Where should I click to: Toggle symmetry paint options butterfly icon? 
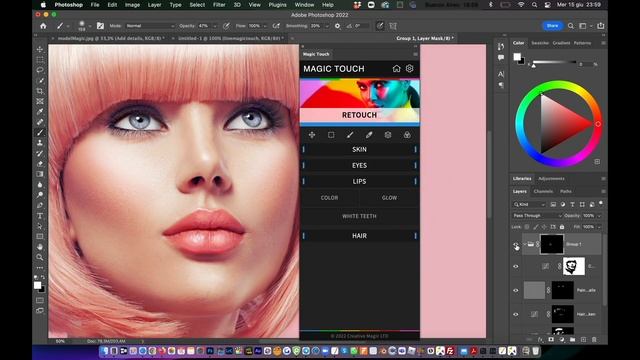pyautogui.click(x=393, y=26)
